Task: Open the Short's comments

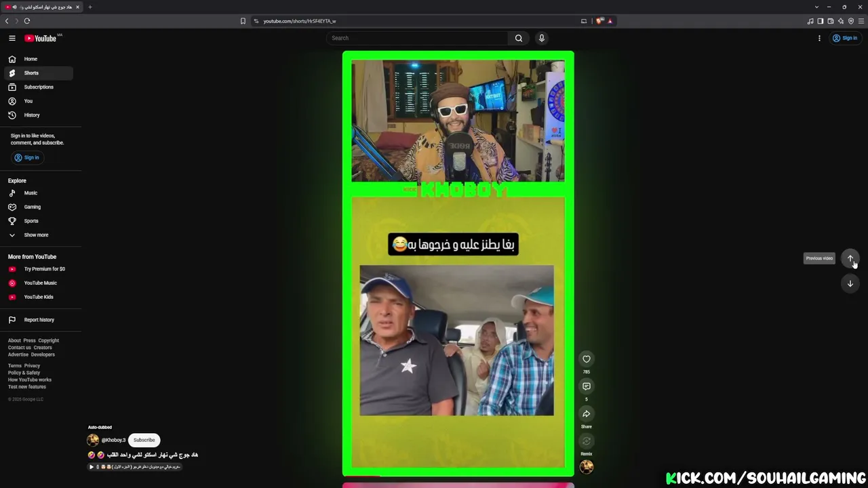Action: point(587,386)
